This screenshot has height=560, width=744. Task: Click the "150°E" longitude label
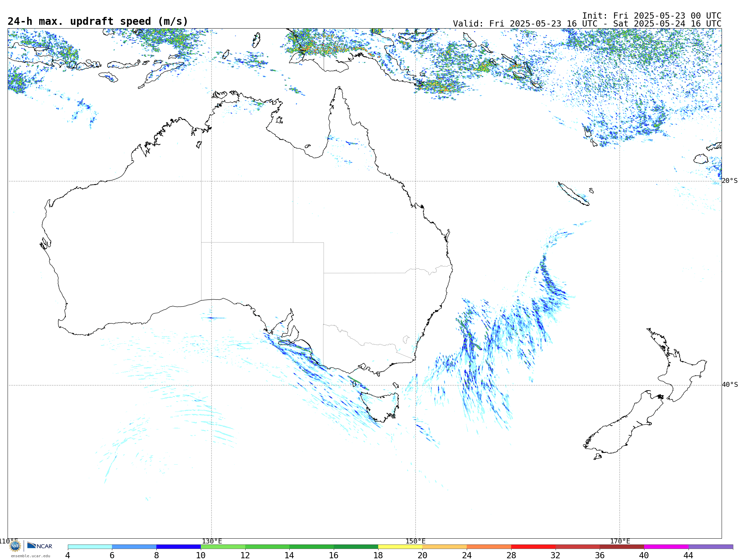click(415, 541)
